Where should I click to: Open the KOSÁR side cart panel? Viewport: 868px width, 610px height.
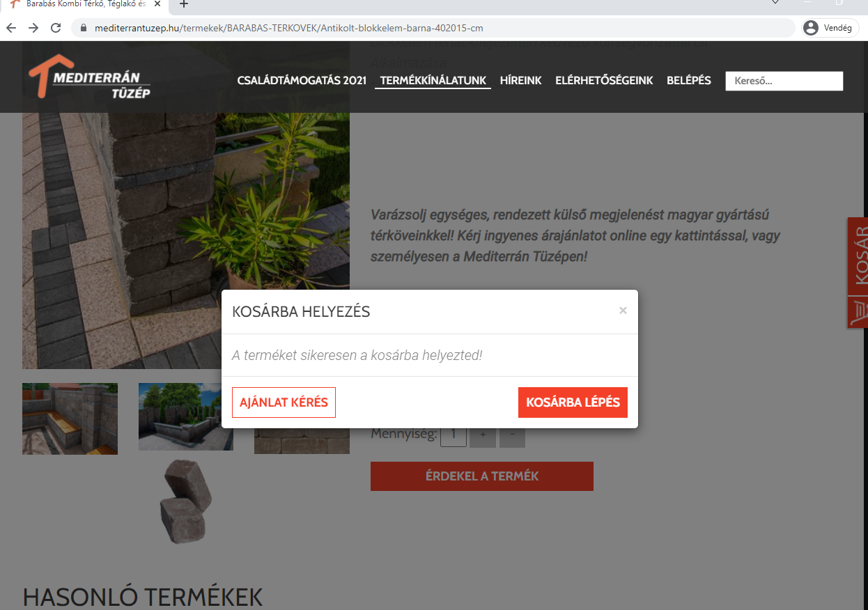[858, 273]
